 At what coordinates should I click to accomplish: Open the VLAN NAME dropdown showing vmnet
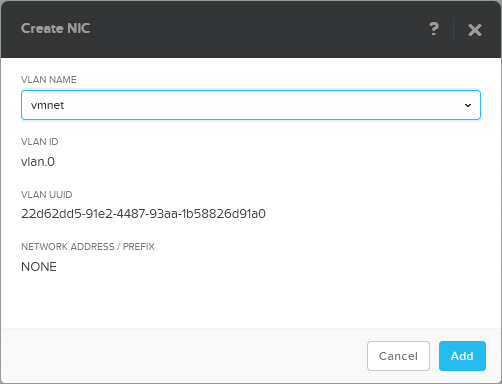pyautogui.click(x=251, y=105)
